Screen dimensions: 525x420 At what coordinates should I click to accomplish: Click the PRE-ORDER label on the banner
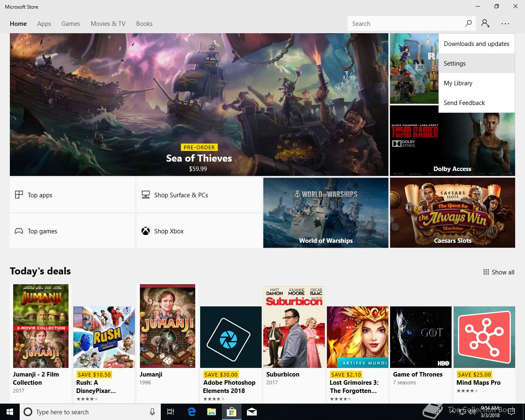coord(199,147)
